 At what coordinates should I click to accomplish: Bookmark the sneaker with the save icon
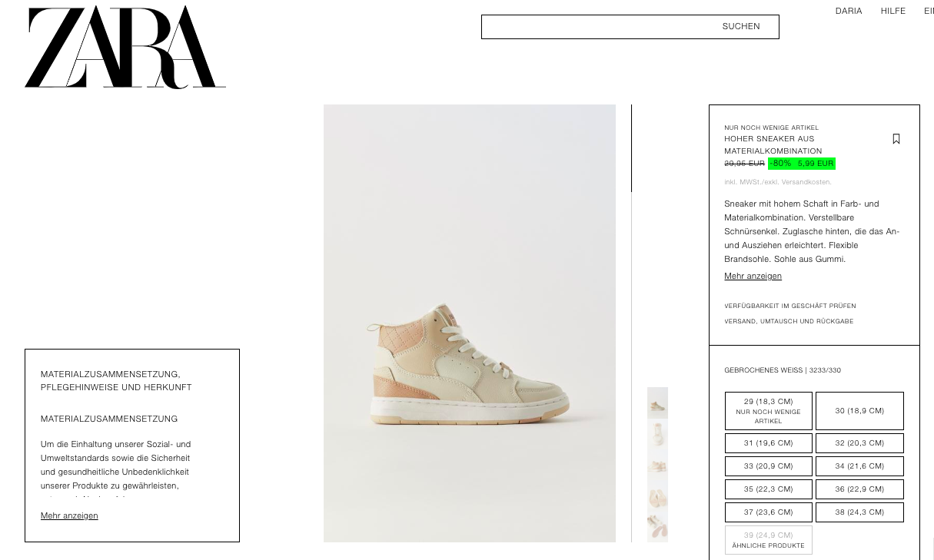coord(896,139)
